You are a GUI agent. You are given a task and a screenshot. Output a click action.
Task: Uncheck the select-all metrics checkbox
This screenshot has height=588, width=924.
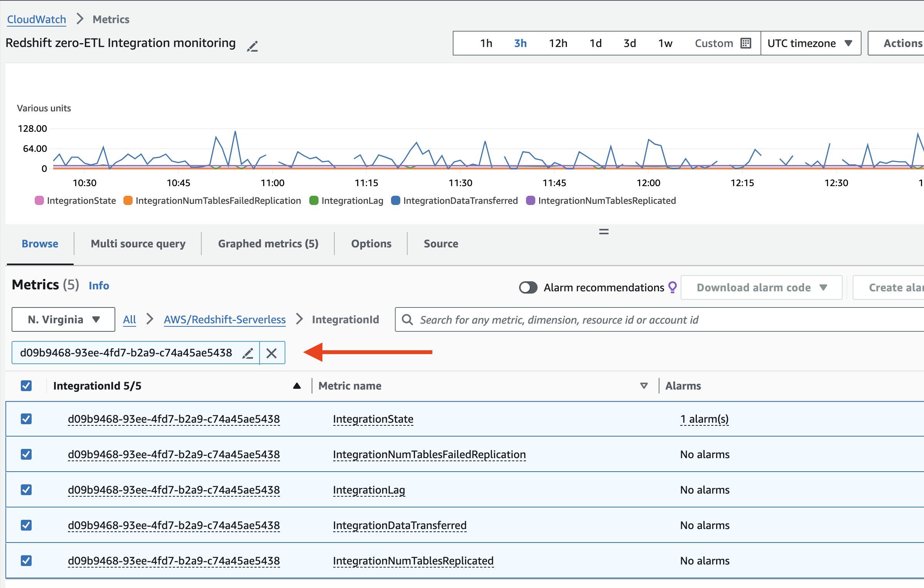[26, 385]
